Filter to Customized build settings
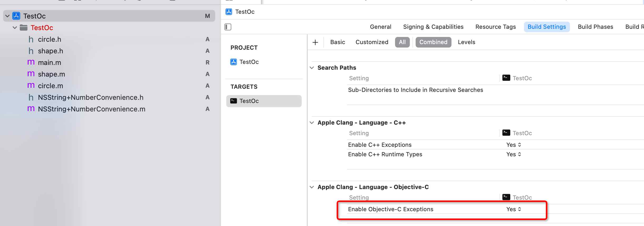 click(x=372, y=42)
